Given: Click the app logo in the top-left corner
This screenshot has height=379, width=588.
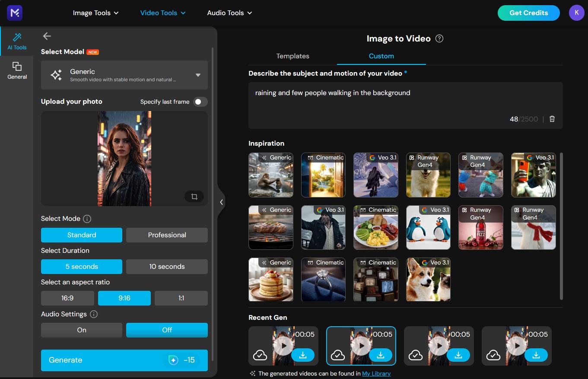Looking at the screenshot, I should click(x=15, y=13).
